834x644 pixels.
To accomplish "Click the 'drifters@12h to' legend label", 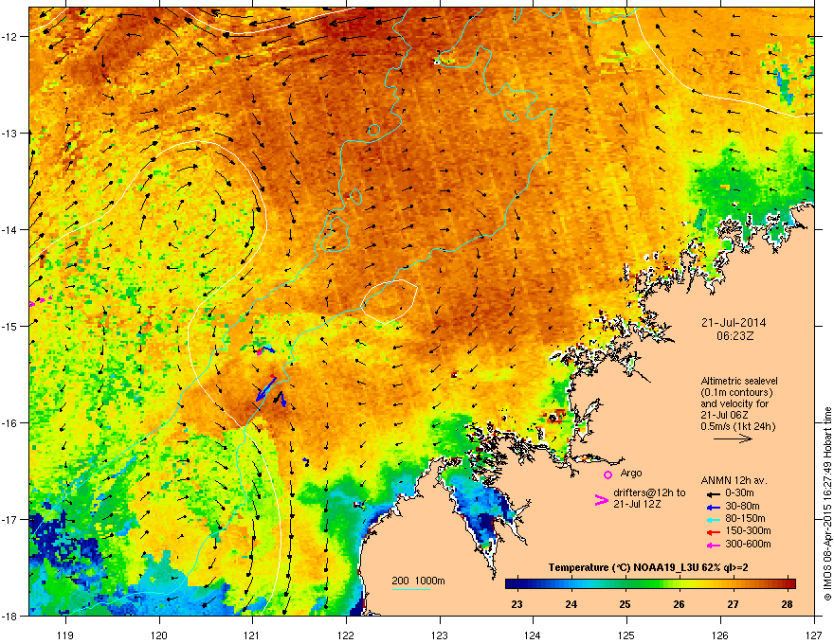I will [x=649, y=492].
